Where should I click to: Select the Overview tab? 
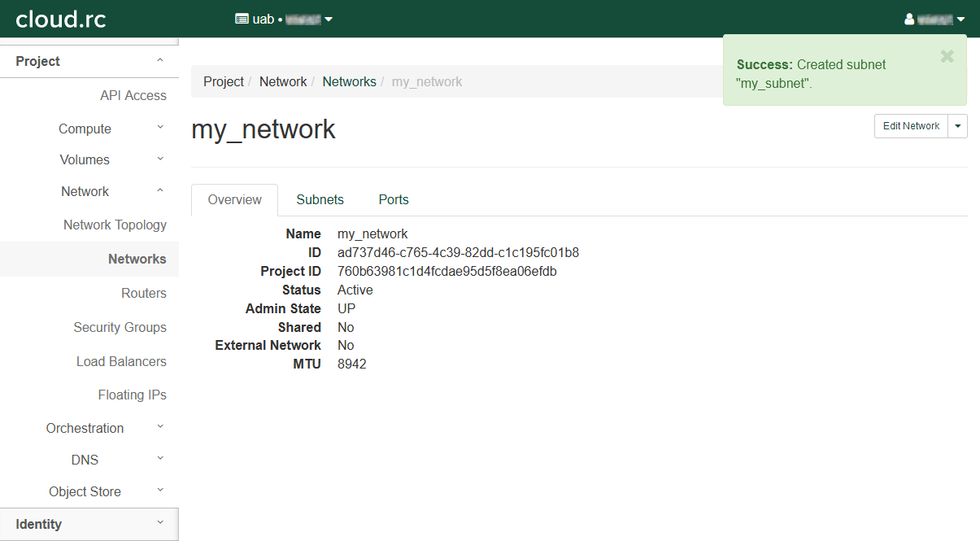(234, 199)
